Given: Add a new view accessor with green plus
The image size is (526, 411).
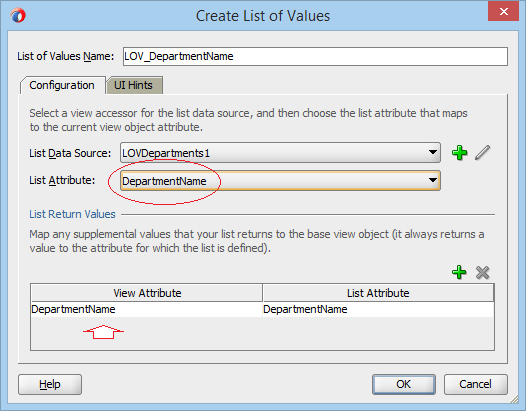Looking at the screenshot, I should click(459, 153).
